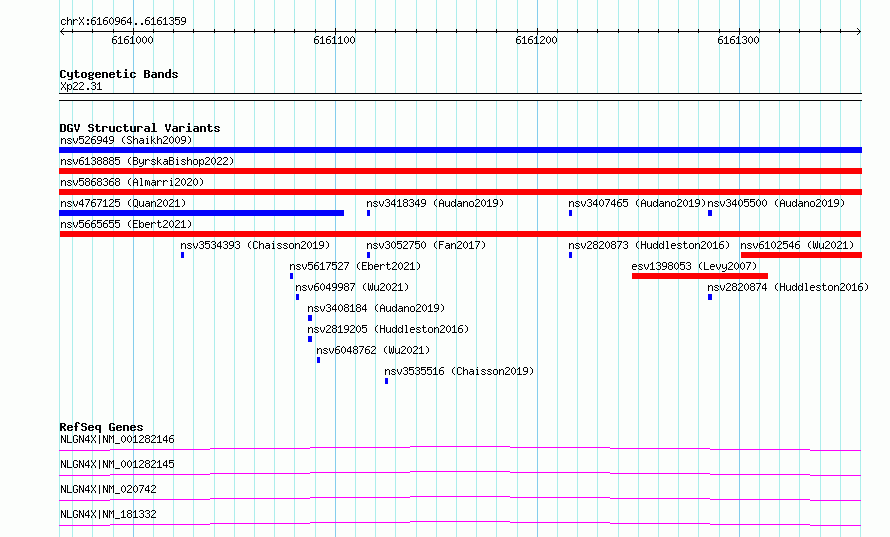This screenshot has width=890, height=537.
Task: Open the nsv5868368 (Almarri2020) label
Action: click(x=132, y=182)
